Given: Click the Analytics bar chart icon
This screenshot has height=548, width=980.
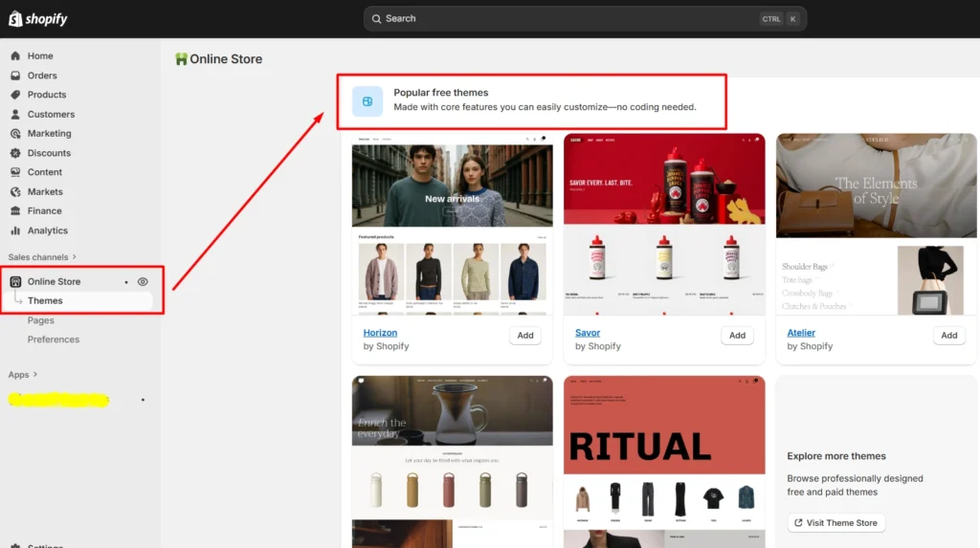Looking at the screenshot, I should pos(15,230).
